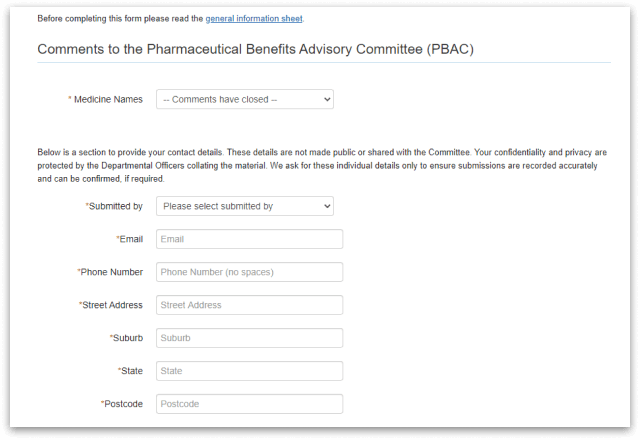Click into the Suburb field
This screenshot has width=640, height=440.
pyautogui.click(x=249, y=338)
